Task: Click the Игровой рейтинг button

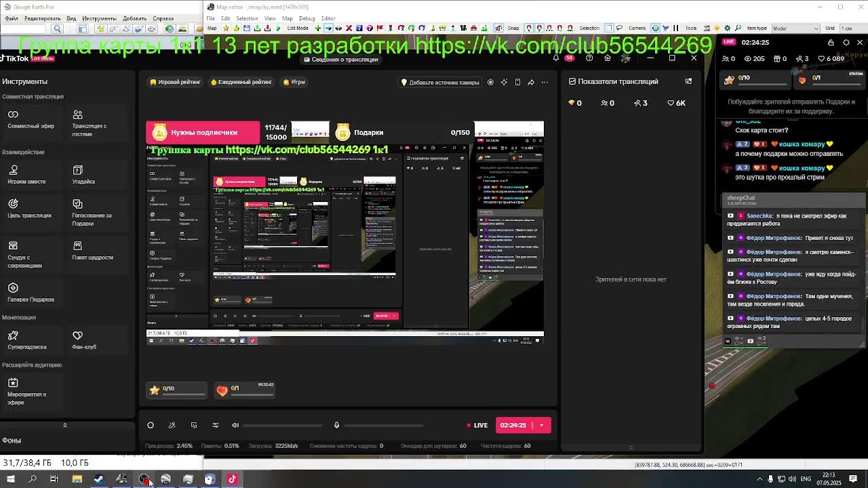Action: pyautogui.click(x=175, y=82)
